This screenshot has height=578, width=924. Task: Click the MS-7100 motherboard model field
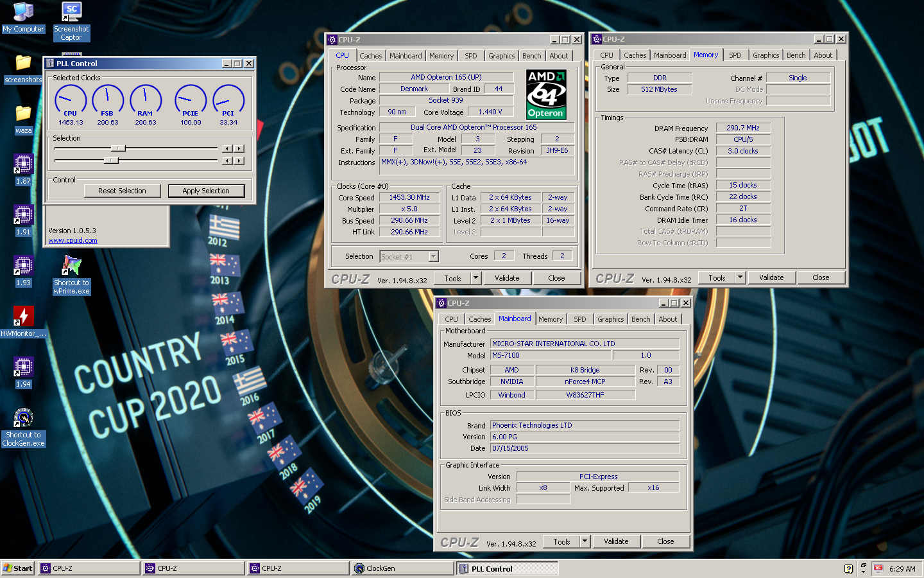pyautogui.click(x=551, y=355)
